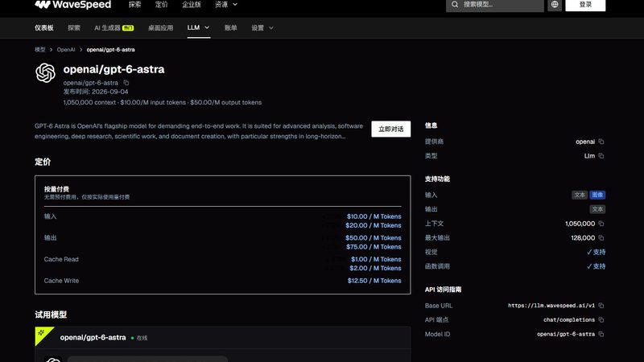The image size is (644, 362).
Task: Click the 立即对话 button
Action: pyautogui.click(x=391, y=129)
